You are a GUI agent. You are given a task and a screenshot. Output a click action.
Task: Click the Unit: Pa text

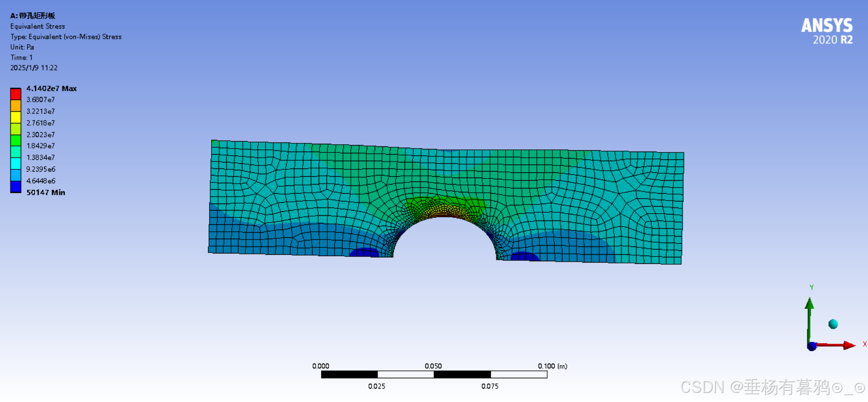pyautogui.click(x=22, y=47)
